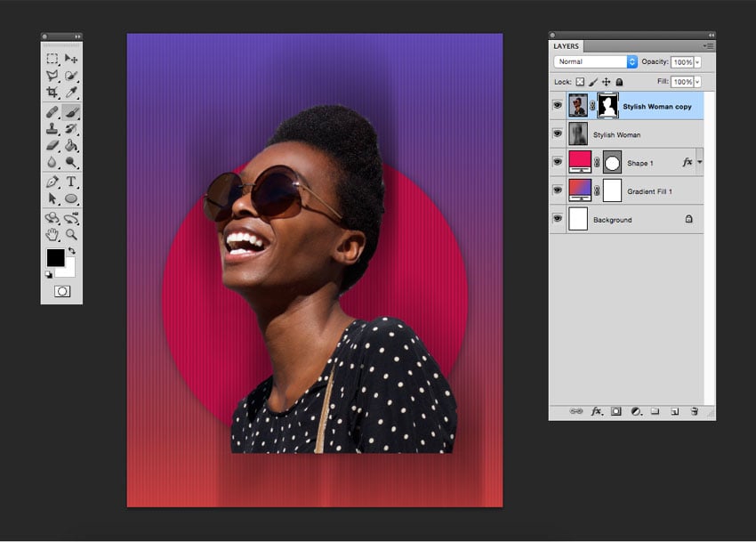The height and width of the screenshot is (542, 756).
Task: Click the white background color swatch
Action: (x=70, y=271)
